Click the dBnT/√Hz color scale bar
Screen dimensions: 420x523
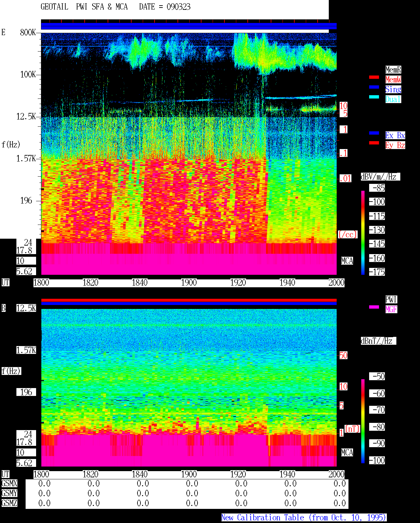[363, 421]
